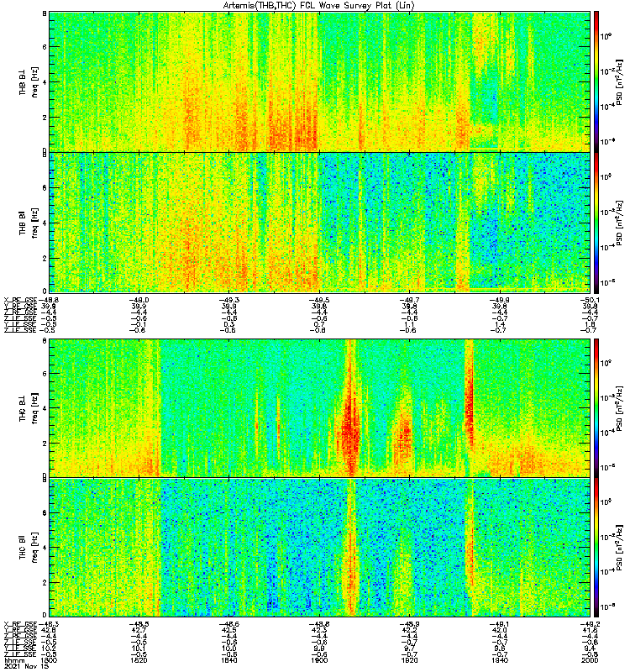The width and height of the screenshot is (630, 672).
Task: Click the -49.7 X_RE_GSE value under THB panels
Action: tap(409, 300)
